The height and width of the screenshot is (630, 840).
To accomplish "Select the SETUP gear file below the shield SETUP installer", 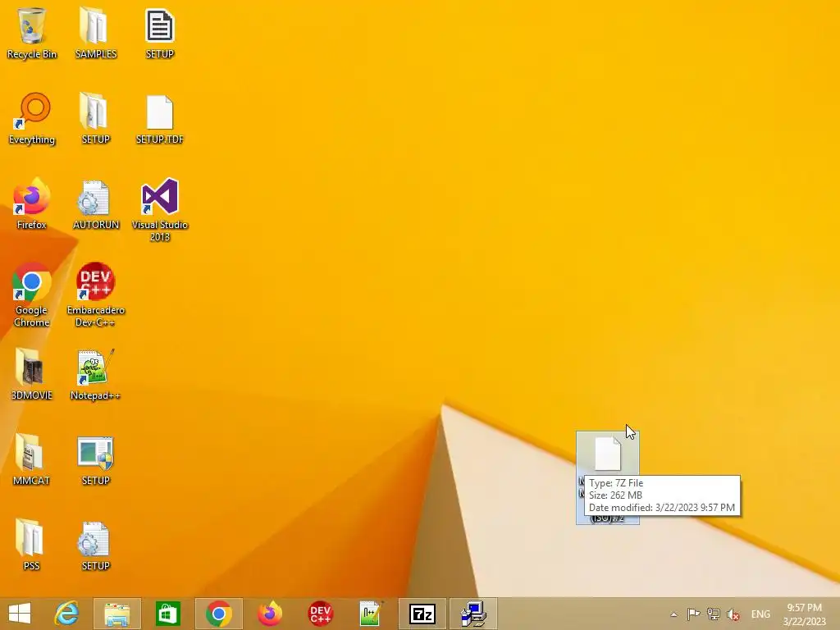I will coord(96,545).
